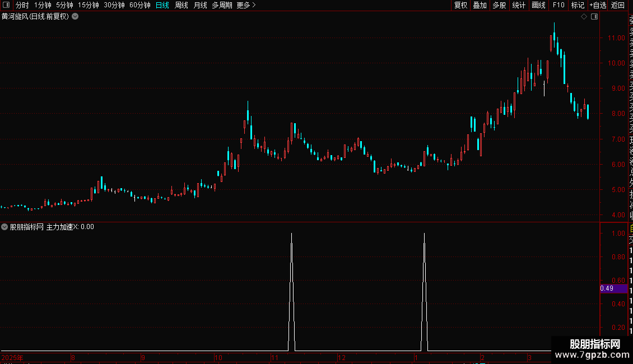
Task: Select the 日线 daily chart
Action: (x=162, y=5)
